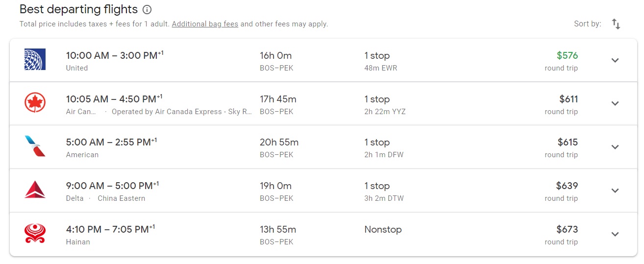Open the Additional bag fees link
Viewport: 644px width, 264px height.
tap(205, 24)
